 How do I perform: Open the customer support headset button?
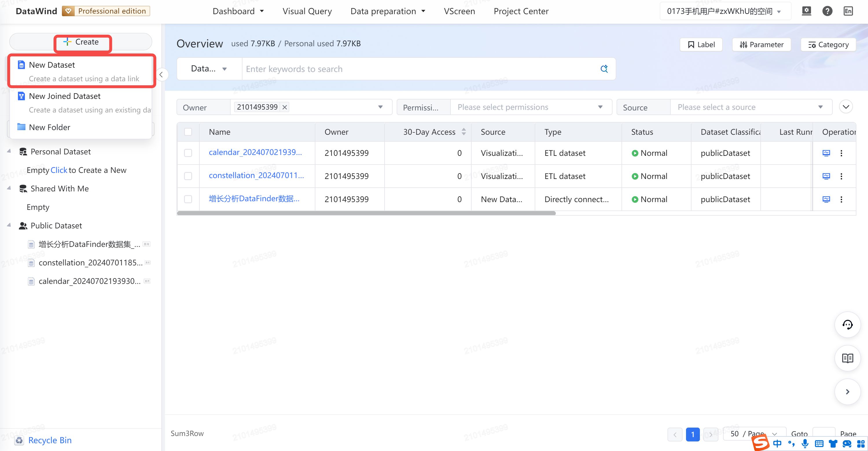coord(847,325)
